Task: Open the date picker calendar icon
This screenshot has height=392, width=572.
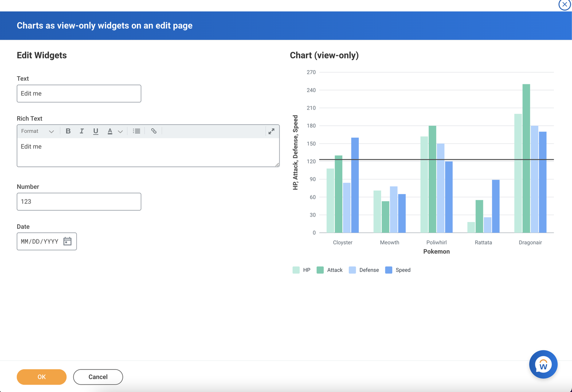Action: tap(67, 241)
